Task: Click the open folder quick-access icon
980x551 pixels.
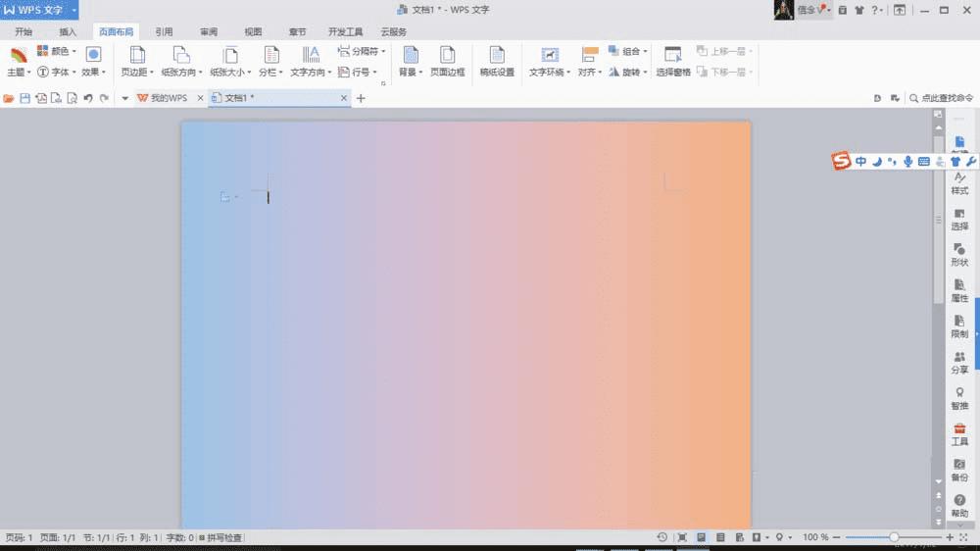Action: coord(8,98)
